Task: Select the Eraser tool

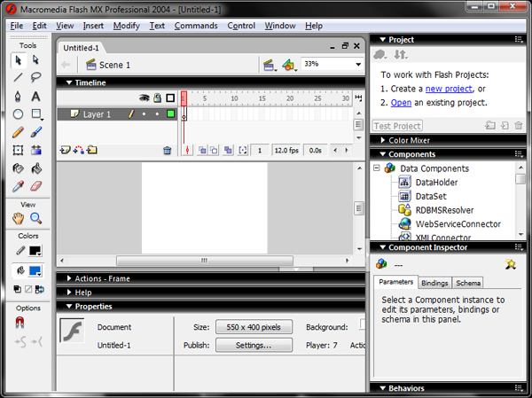Action: (36, 186)
